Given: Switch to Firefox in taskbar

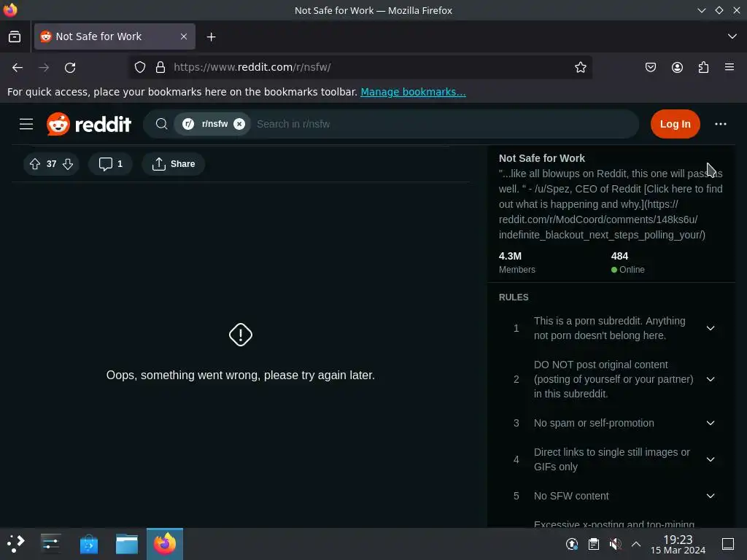Looking at the screenshot, I should (x=165, y=544).
